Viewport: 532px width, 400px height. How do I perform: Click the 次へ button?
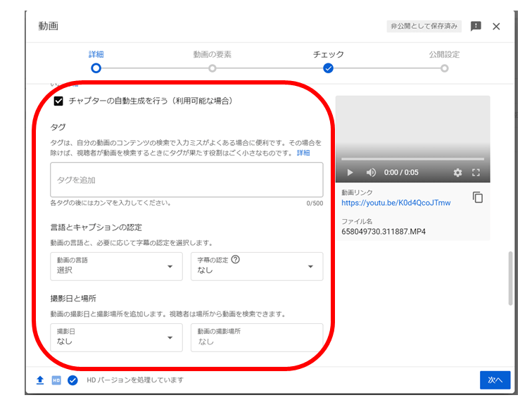coord(495,380)
